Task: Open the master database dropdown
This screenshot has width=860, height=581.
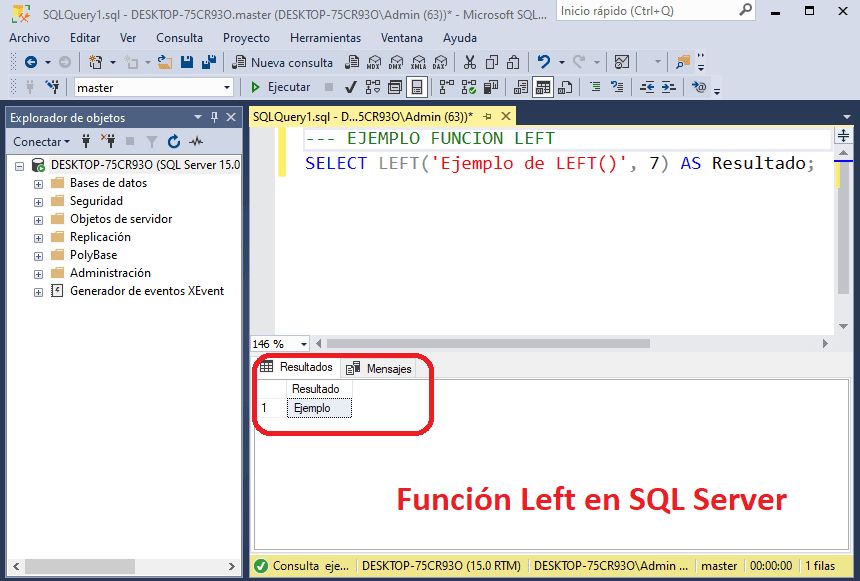Action: 227,88
